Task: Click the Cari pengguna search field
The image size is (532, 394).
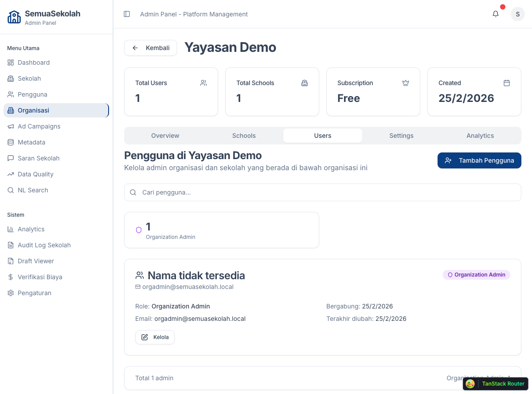Action: (x=323, y=192)
